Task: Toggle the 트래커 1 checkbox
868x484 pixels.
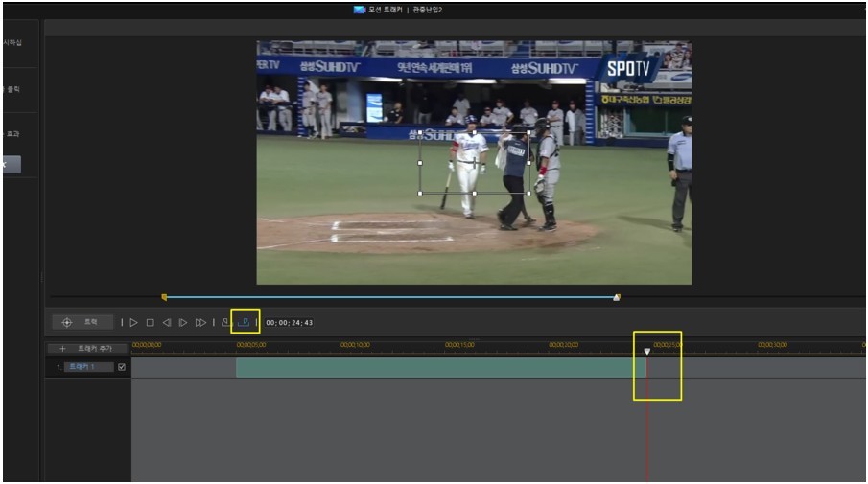Action: tap(121, 367)
